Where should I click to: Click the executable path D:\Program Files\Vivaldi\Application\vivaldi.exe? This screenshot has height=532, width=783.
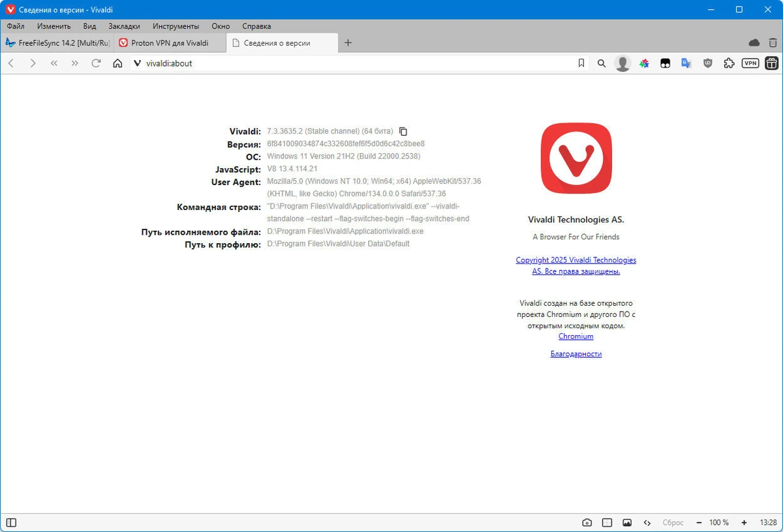345,231
